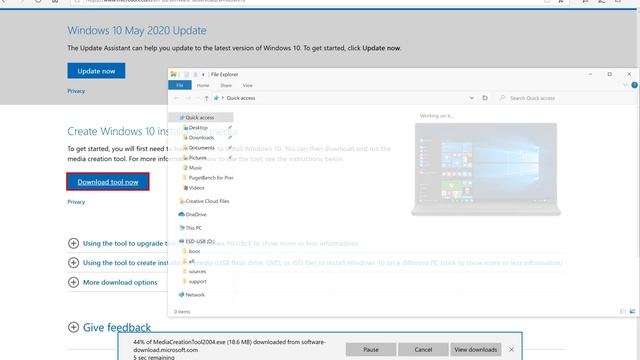Screen dimensions: 640x360
Task: Open the address bar history dropdown
Action: click(471, 98)
